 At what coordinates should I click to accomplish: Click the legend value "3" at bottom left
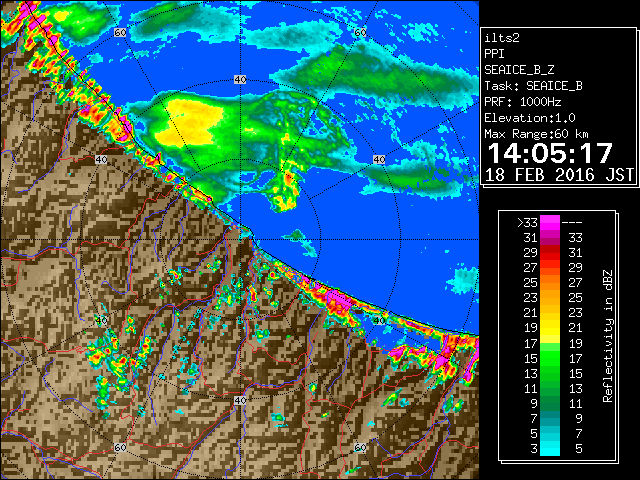534,449
